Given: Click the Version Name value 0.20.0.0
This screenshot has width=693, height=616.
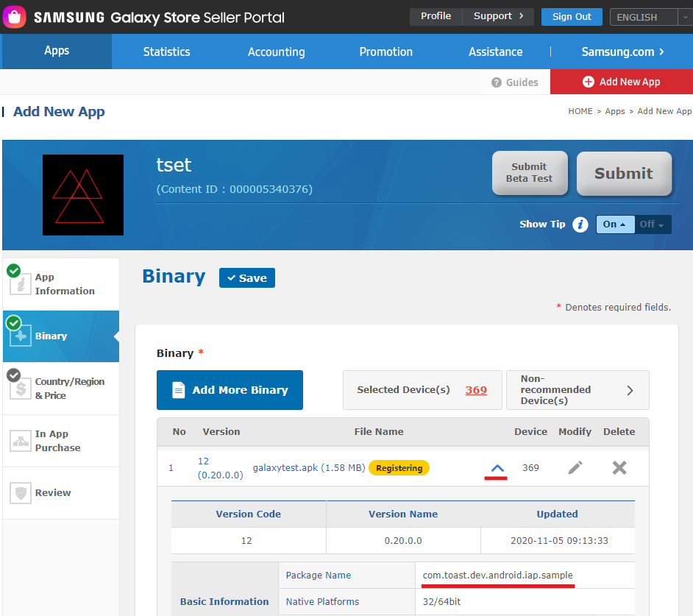Looking at the screenshot, I should click(x=403, y=540).
